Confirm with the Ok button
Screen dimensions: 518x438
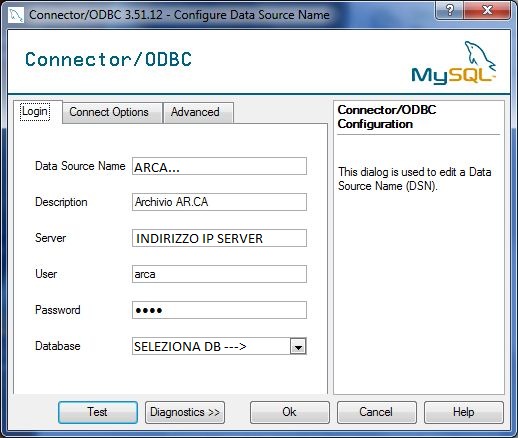[x=289, y=412]
